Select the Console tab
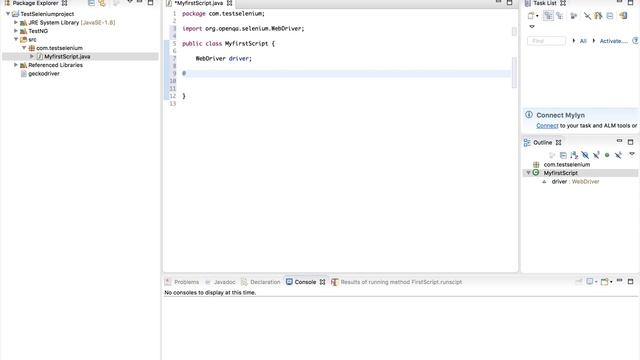 click(305, 282)
